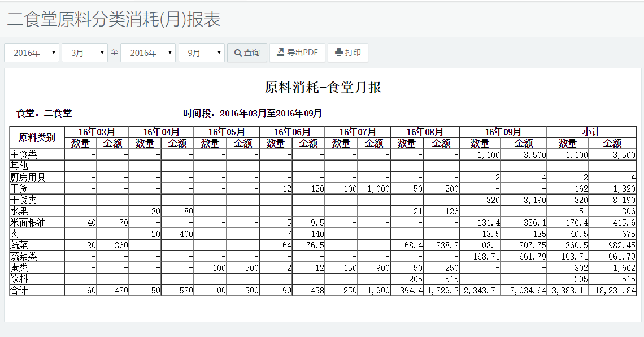Click the grand total amount 18,231.84 cell

tap(612, 290)
